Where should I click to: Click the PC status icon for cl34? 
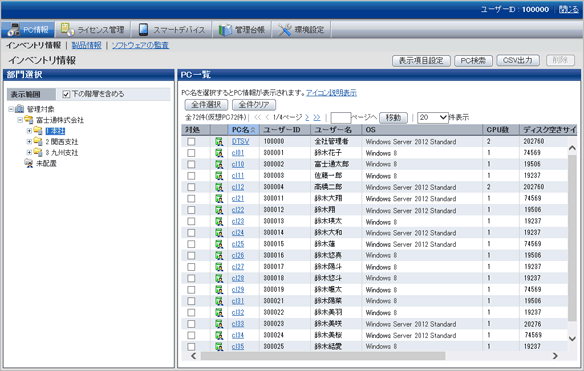point(219,335)
